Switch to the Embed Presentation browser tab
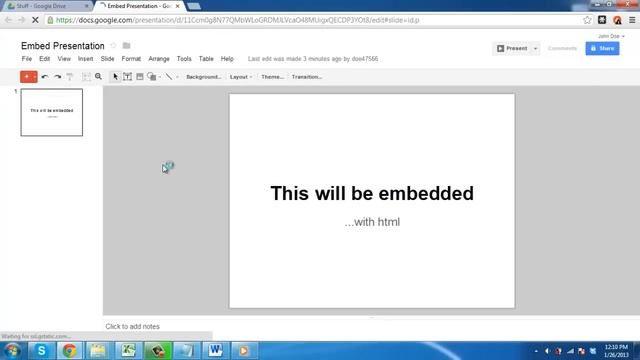640x360 pixels. [x=139, y=6]
